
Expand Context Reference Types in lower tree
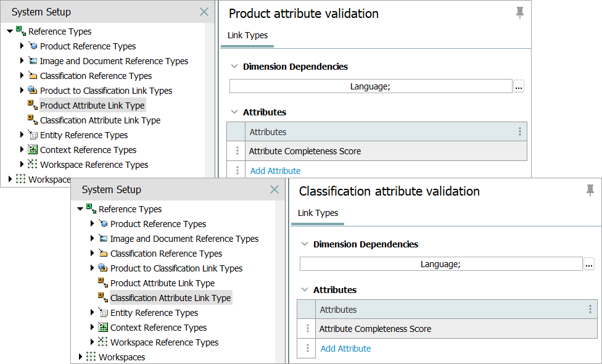(92, 327)
